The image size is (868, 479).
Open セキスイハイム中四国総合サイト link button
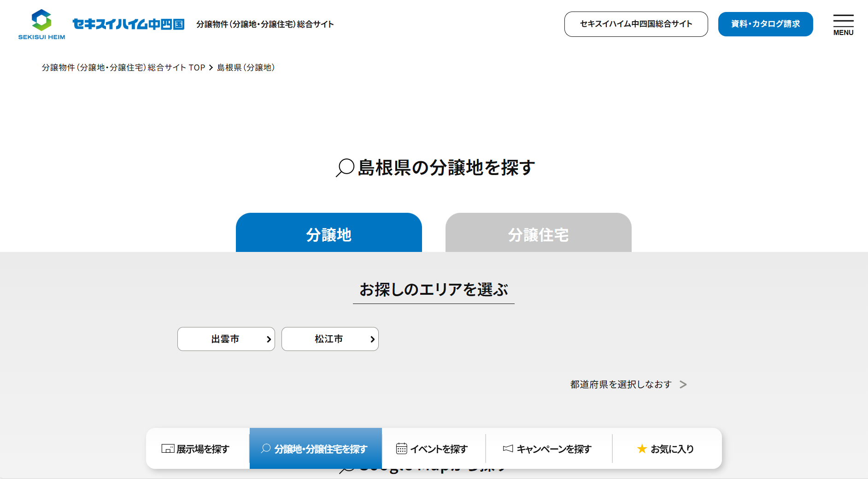(x=636, y=24)
